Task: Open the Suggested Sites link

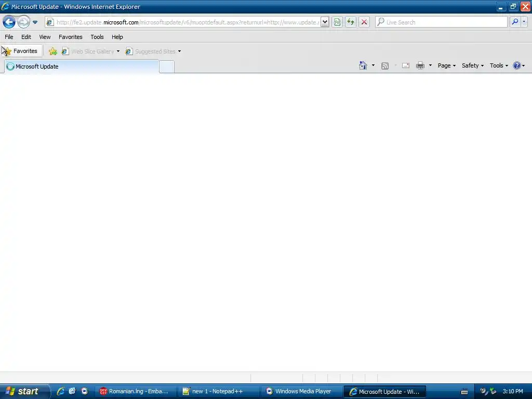Action: point(150,51)
